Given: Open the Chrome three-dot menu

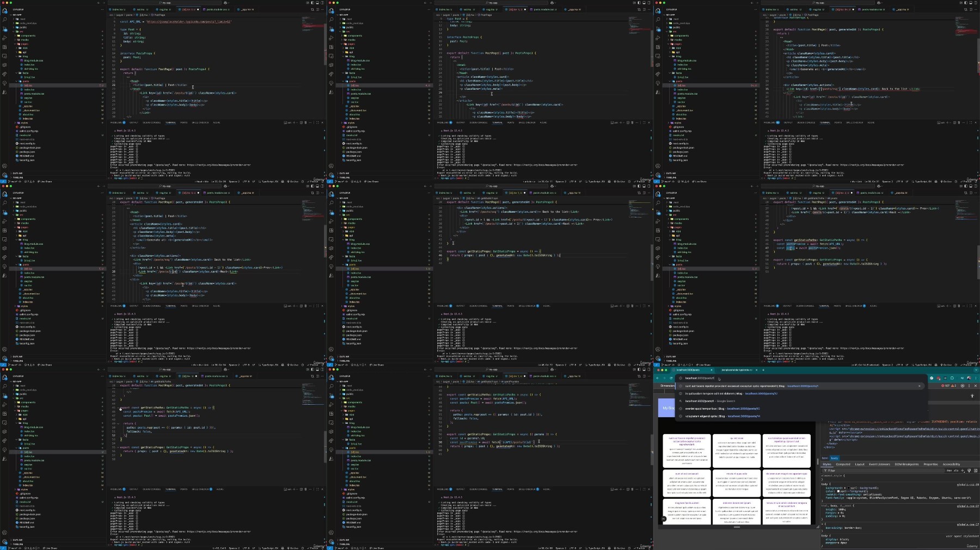Looking at the screenshot, I should (x=976, y=378).
